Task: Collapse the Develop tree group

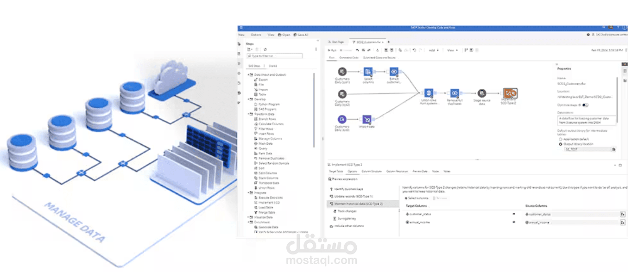Action: 248,99
